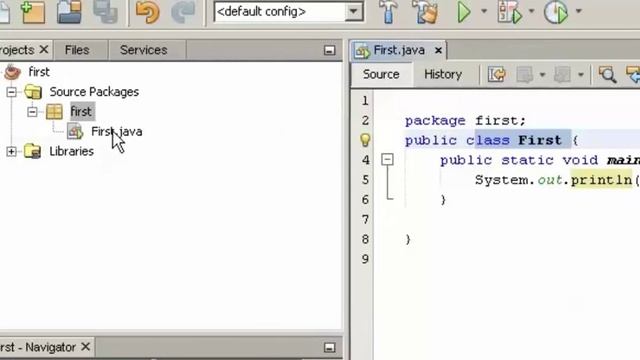This screenshot has height=360, width=640.
Task: Close the Navigator panel tab
Action: coord(86,347)
